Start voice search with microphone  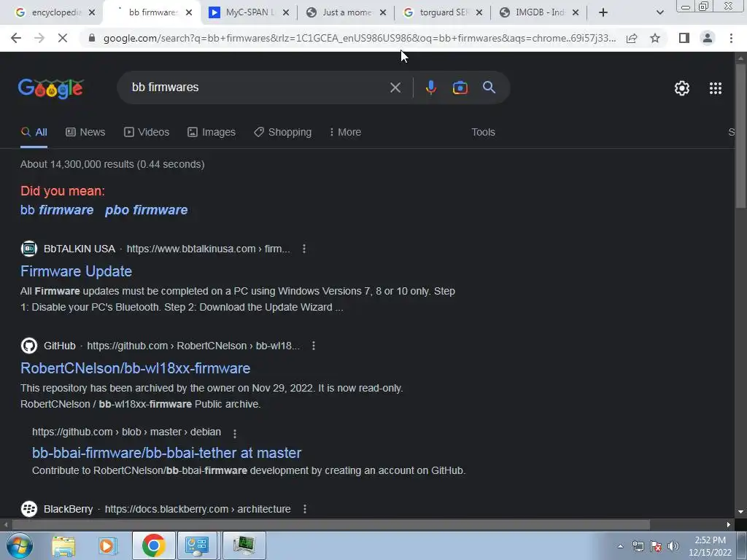[x=430, y=87]
